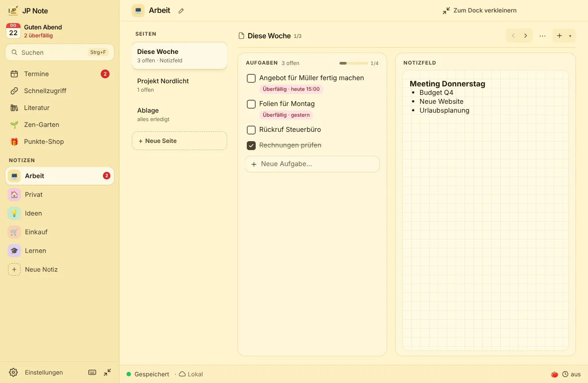This screenshot has height=383, width=588.
Task: Click the keyboard shortcuts icon
Action: tap(92, 372)
